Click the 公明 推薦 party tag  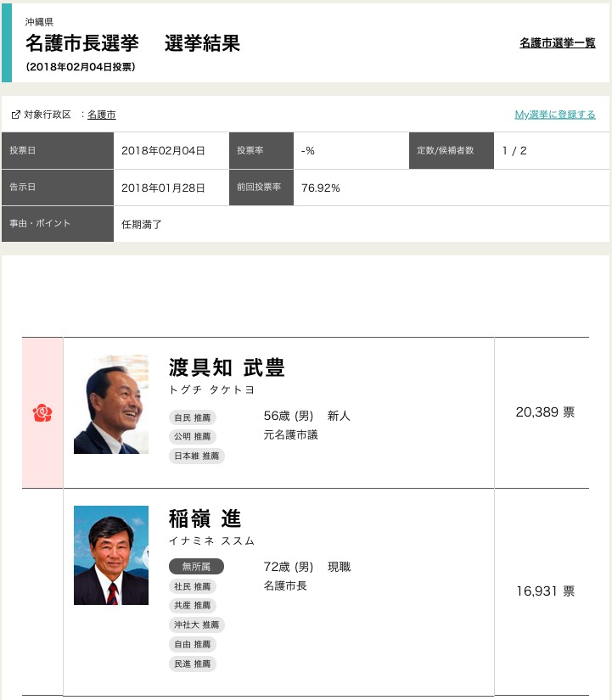193,437
